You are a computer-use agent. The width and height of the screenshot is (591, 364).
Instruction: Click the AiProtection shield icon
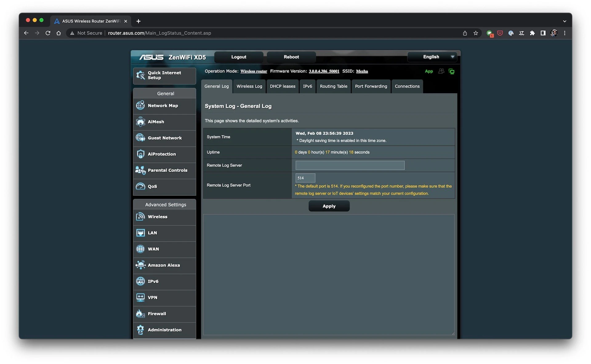tap(140, 154)
